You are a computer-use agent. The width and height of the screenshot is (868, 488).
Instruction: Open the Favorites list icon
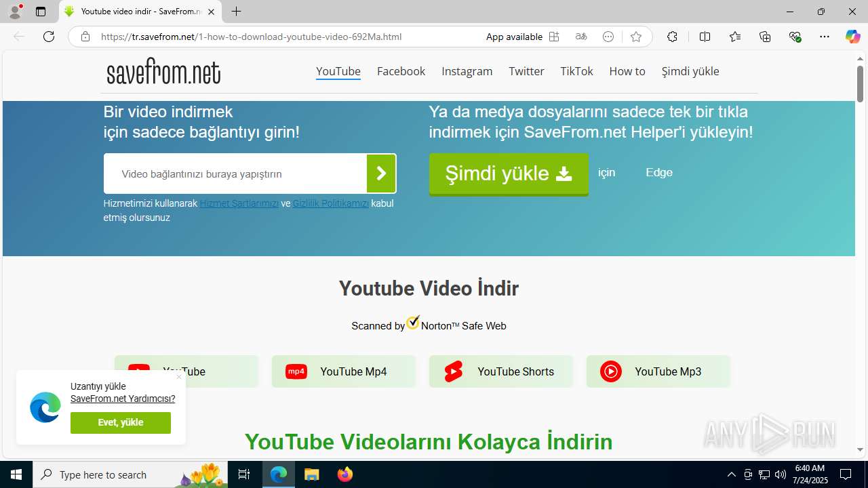coord(735,37)
